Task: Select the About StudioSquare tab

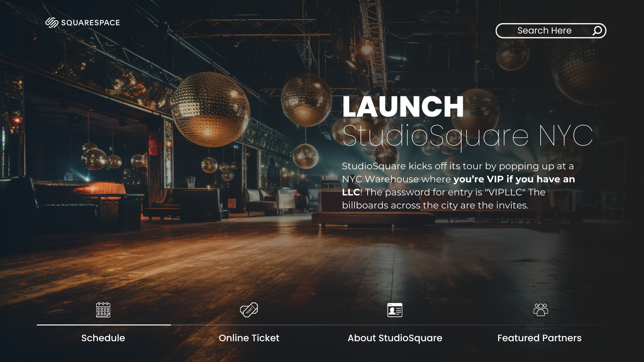Action: tap(395, 338)
